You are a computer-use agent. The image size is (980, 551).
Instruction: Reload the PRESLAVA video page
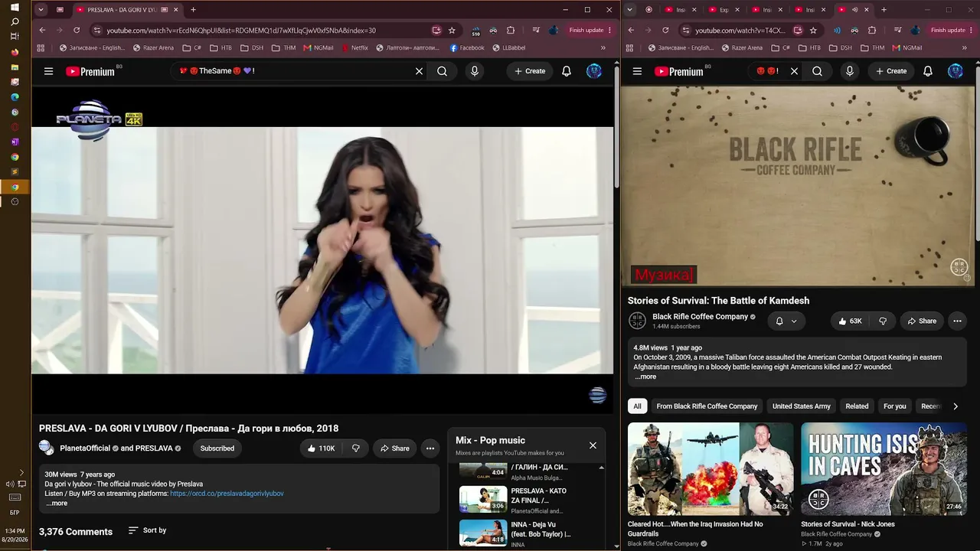pyautogui.click(x=77, y=31)
